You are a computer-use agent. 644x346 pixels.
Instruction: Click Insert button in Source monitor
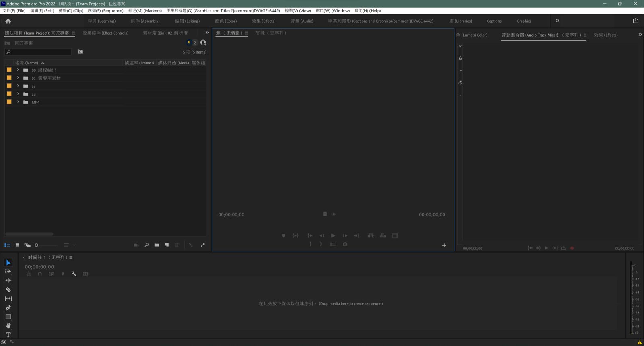tap(371, 236)
